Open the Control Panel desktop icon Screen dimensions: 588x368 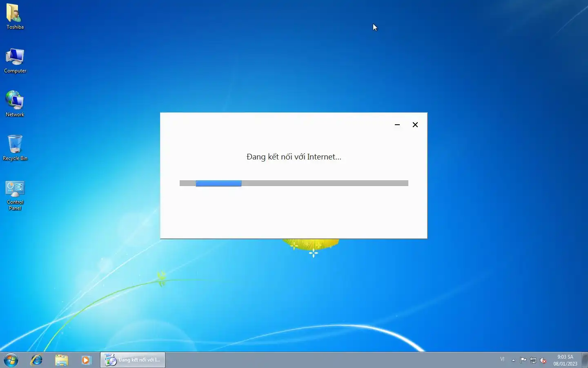click(15, 195)
